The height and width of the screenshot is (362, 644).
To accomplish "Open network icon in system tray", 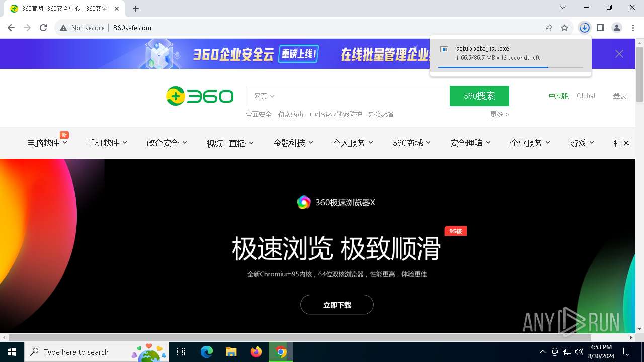I will (x=567, y=352).
